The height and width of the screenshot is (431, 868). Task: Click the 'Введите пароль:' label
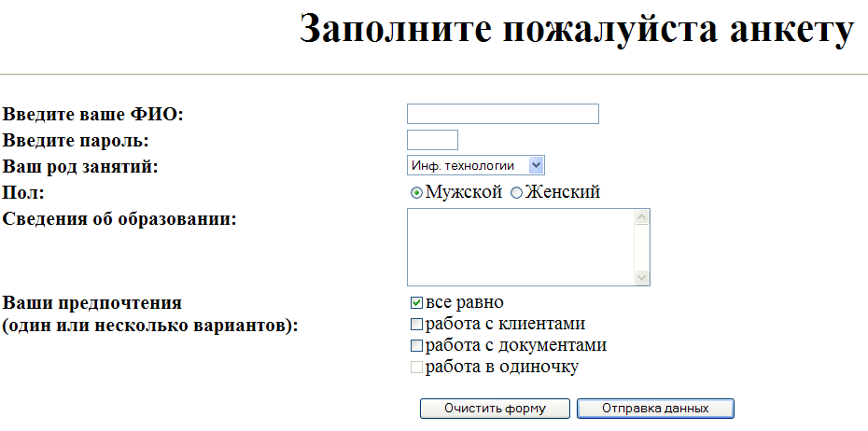[x=76, y=141]
